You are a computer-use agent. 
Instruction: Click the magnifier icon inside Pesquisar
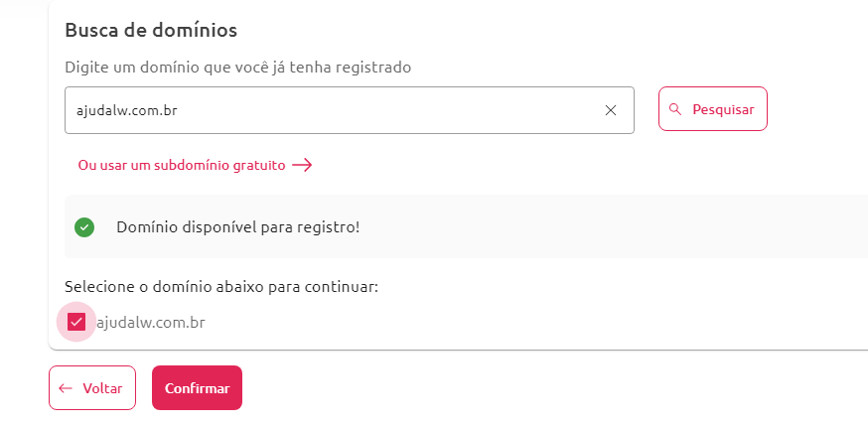pyautogui.click(x=674, y=109)
